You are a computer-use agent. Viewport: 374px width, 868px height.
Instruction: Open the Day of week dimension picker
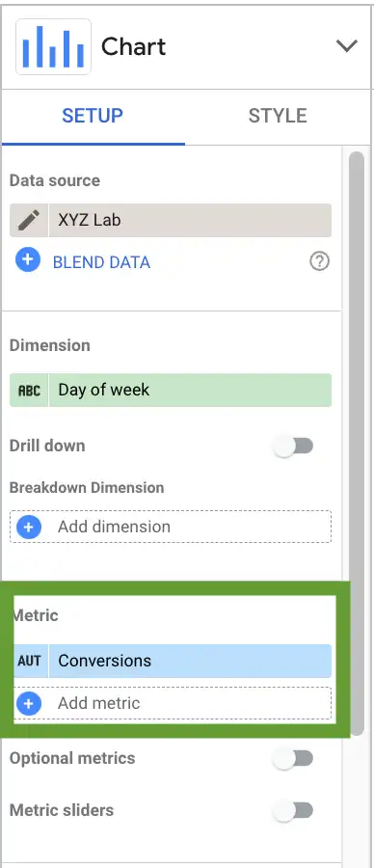(171, 391)
